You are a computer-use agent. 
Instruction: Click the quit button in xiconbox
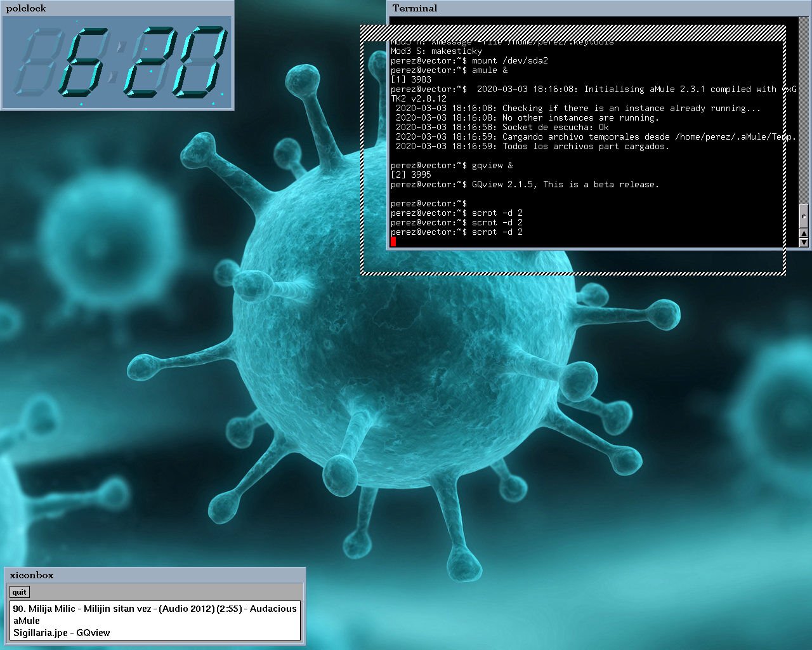[20, 592]
